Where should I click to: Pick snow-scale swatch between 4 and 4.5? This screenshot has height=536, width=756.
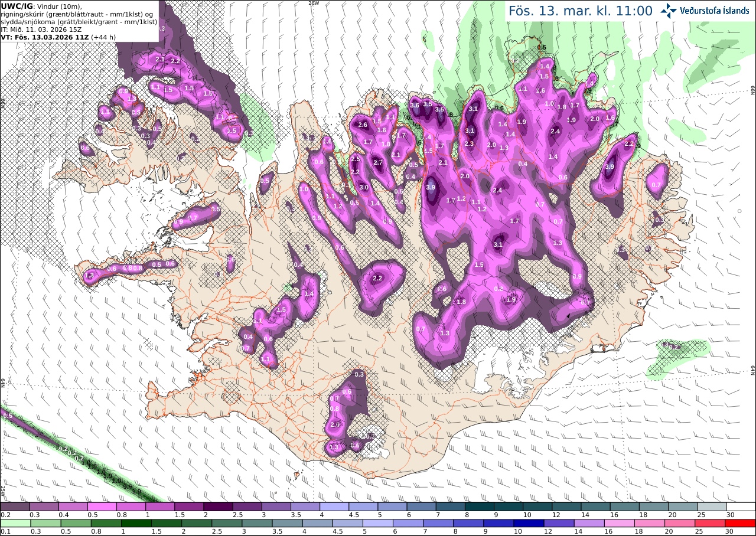pos(334,506)
